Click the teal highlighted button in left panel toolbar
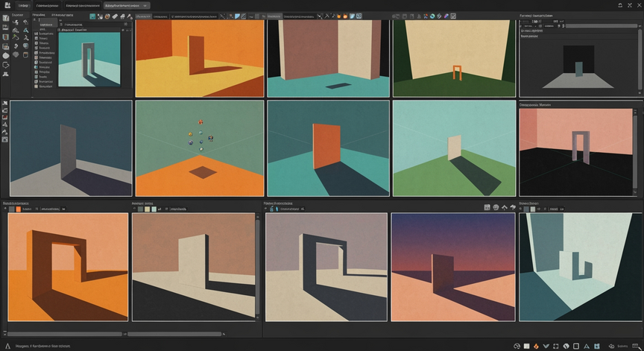644x351 pixels. point(93,16)
